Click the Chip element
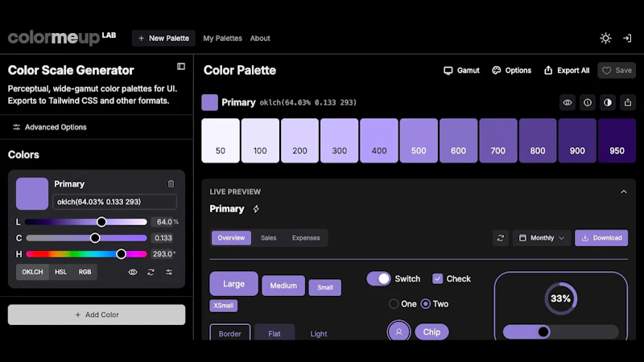644x362 pixels. [x=431, y=332]
